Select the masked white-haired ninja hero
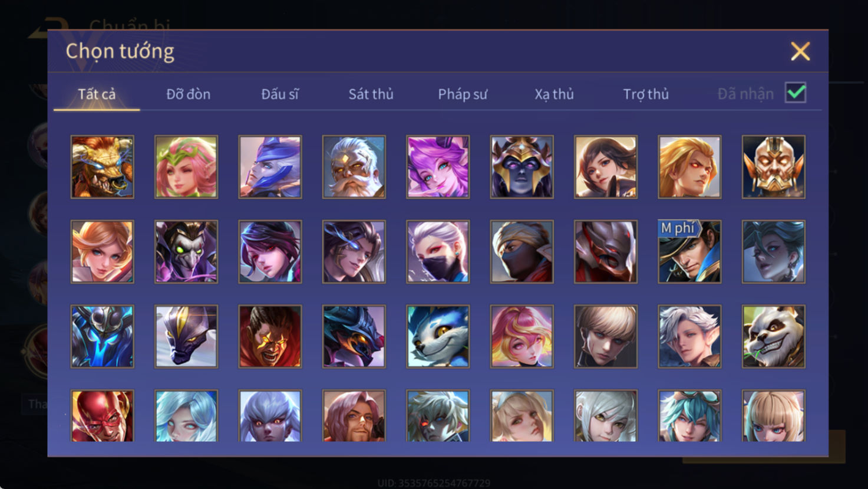 438,252
